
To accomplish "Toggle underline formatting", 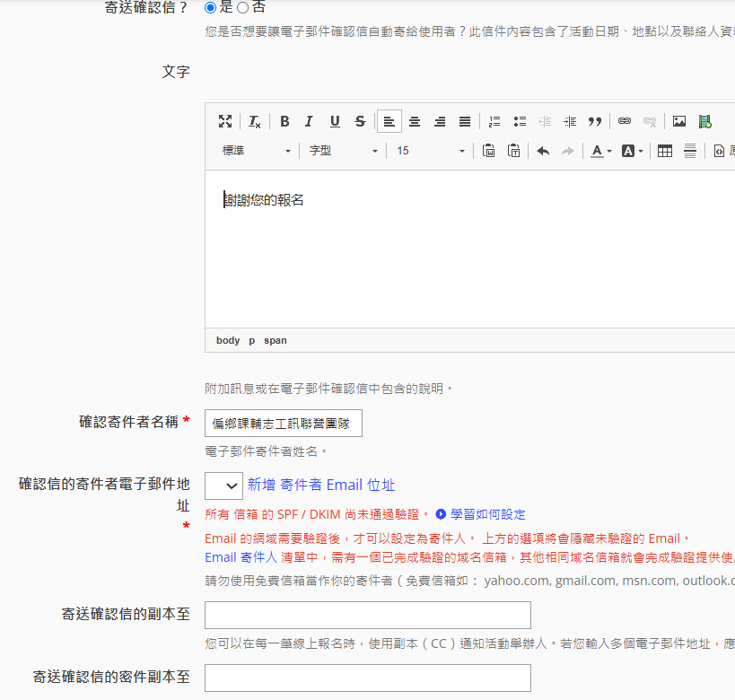I will coord(335,121).
